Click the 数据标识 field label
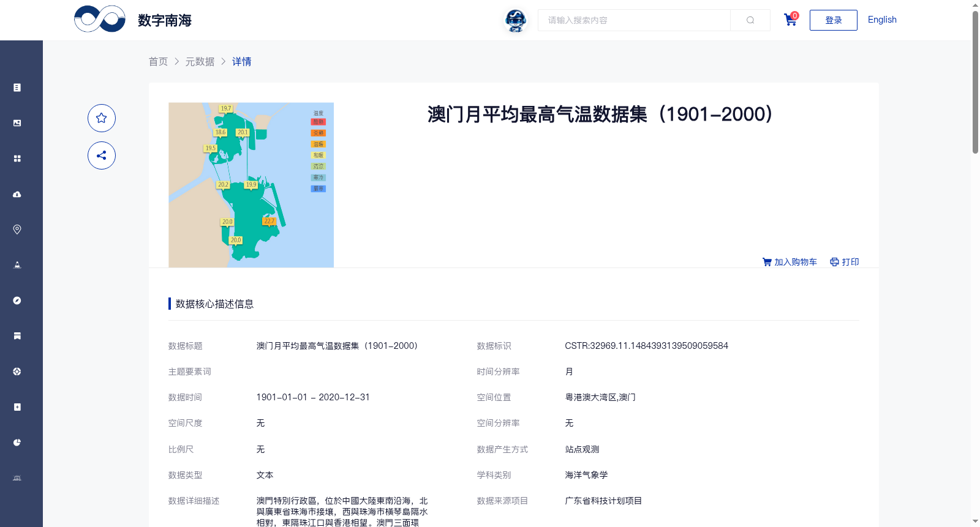This screenshot has width=980, height=527. (494, 346)
